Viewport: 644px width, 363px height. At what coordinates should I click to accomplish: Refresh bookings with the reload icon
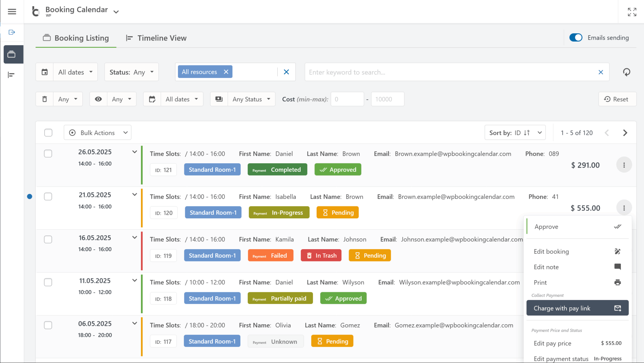627,72
